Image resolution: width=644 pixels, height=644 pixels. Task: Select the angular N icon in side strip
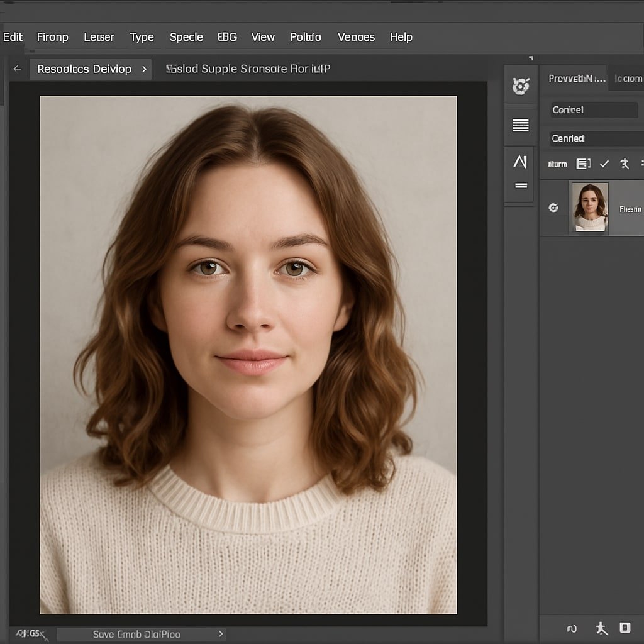[520, 162]
